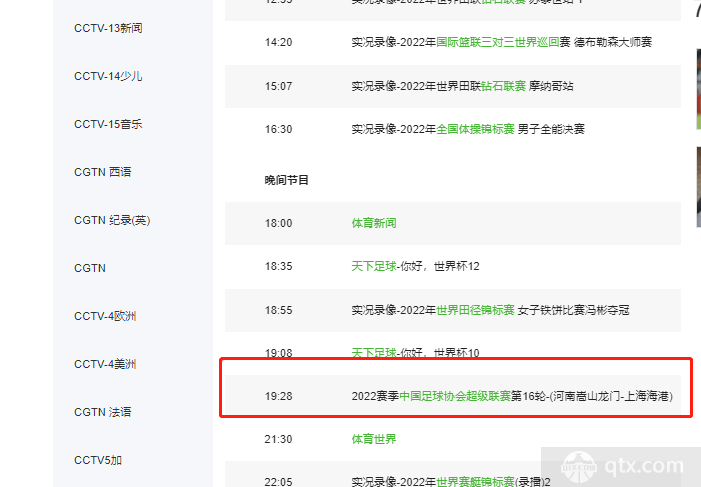
Task: Select CGTN 法语 channel
Action: (103, 412)
